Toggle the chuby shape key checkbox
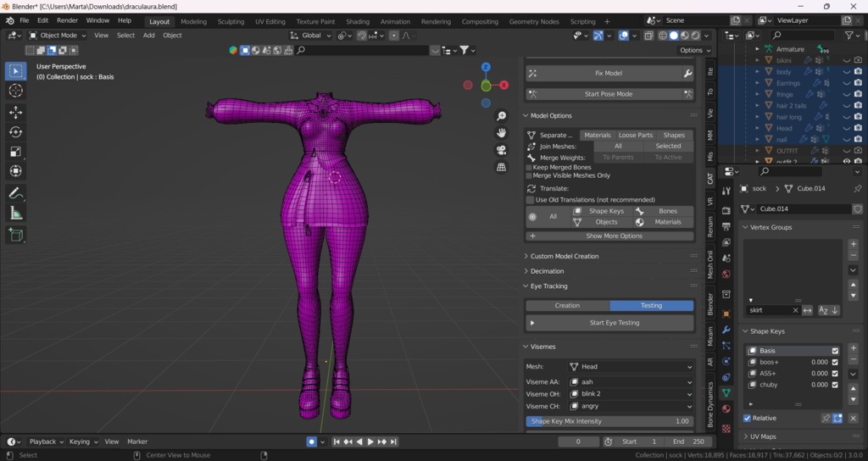868x461 pixels. (835, 385)
